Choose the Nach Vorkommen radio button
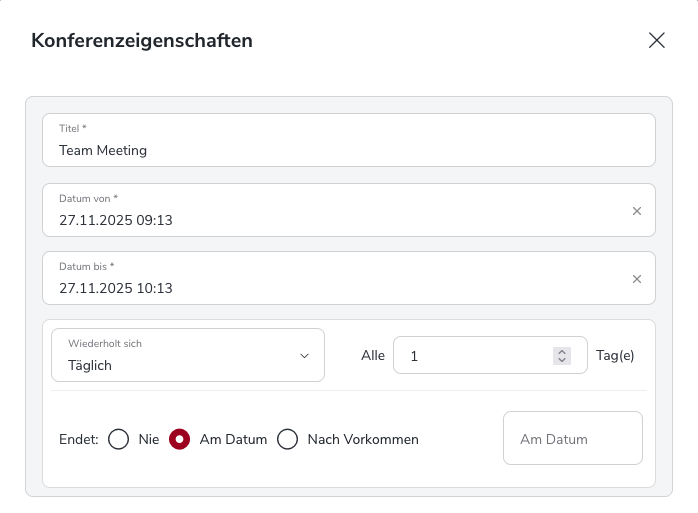 click(x=288, y=439)
